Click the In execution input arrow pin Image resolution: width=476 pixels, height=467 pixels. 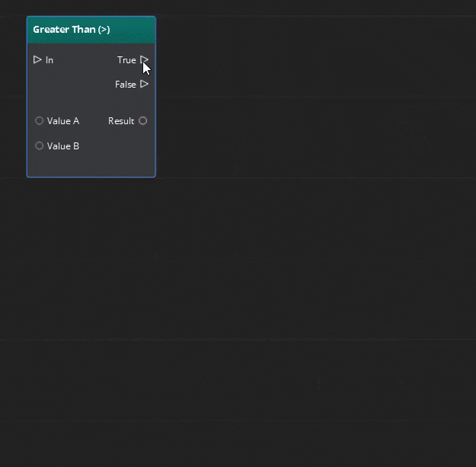coord(37,59)
